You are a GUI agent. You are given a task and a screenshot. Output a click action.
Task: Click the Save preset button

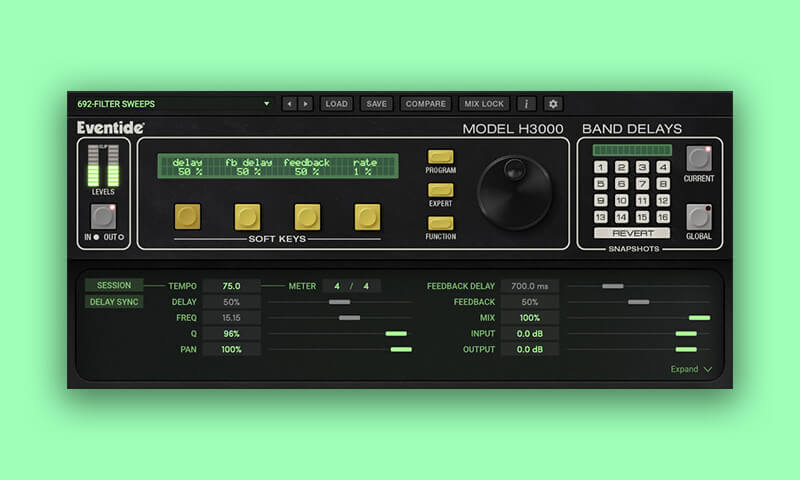pos(376,104)
